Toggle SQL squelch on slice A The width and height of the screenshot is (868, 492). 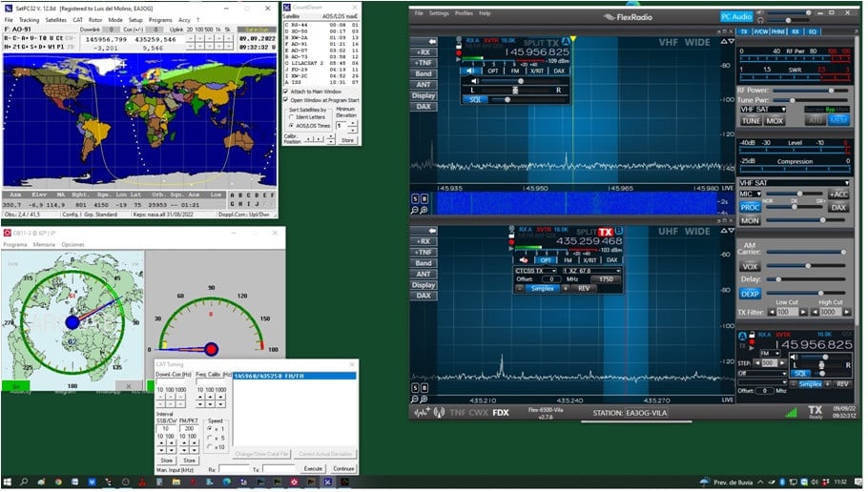(x=475, y=99)
